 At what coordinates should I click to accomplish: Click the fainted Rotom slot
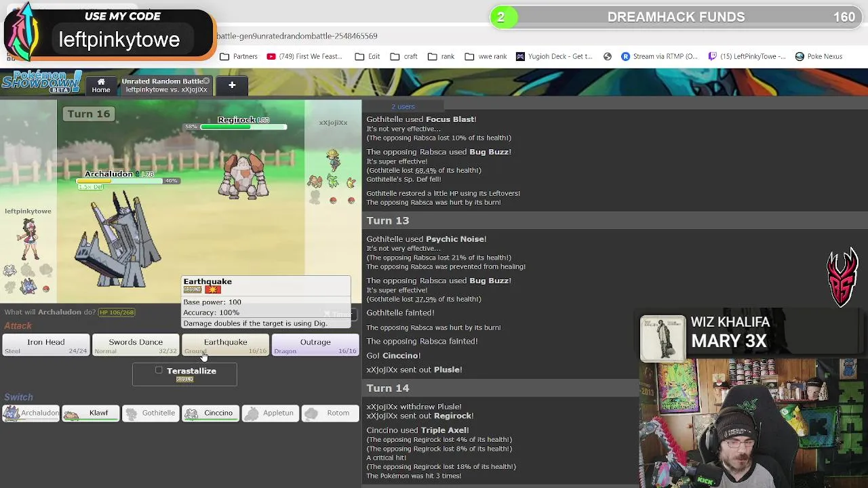[x=330, y=413]
